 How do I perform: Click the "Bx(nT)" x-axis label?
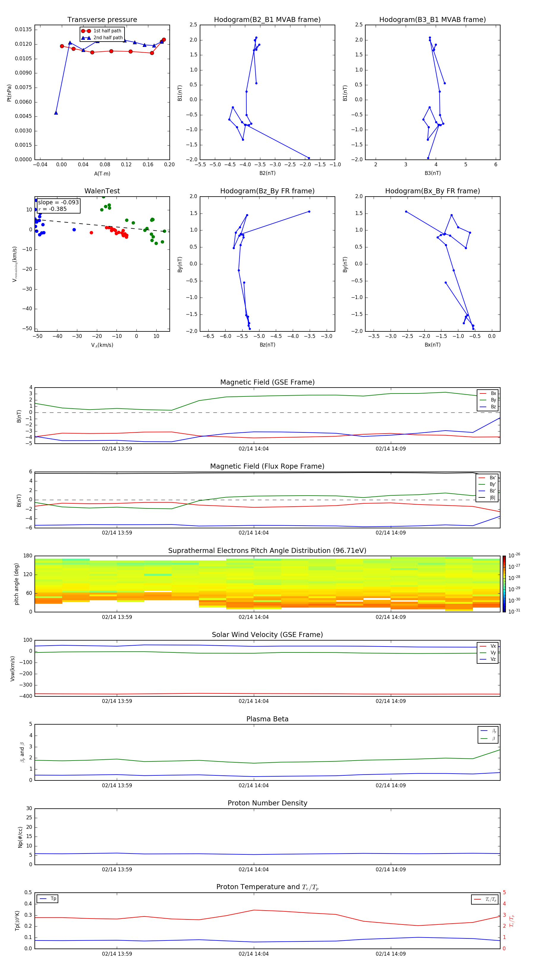[x=432, y=345]
